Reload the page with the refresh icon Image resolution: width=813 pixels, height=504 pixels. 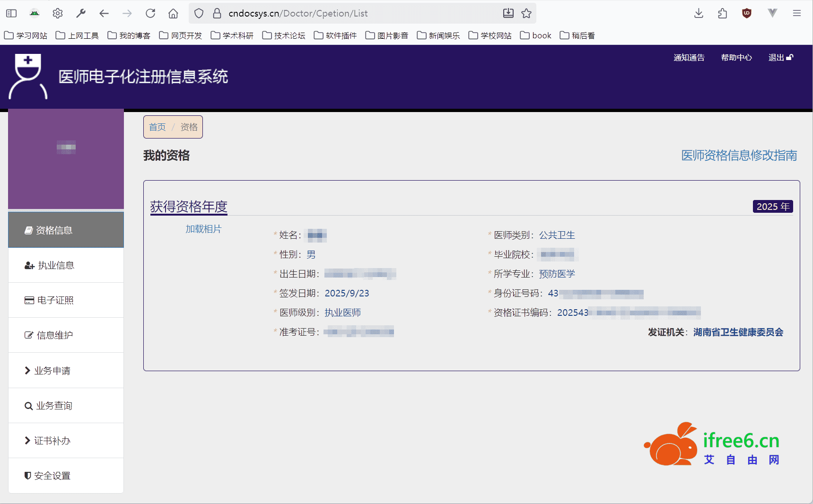(150, 13)
